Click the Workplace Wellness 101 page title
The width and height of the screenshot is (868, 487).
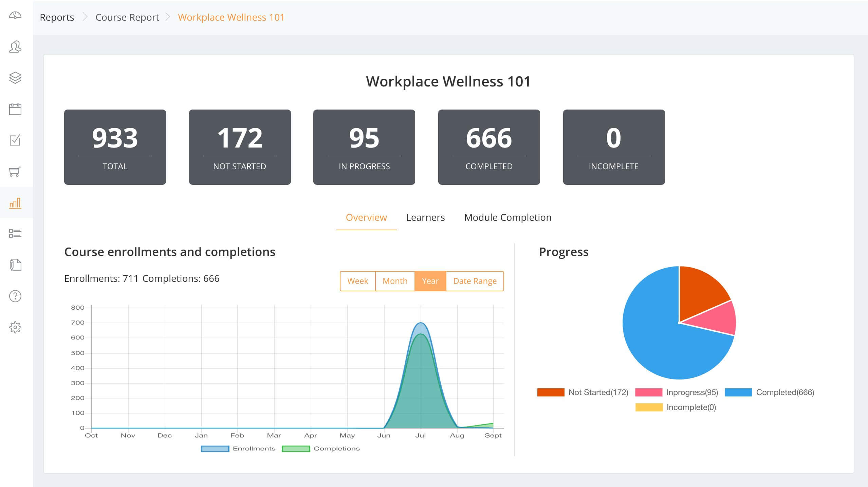coord(448,81)
